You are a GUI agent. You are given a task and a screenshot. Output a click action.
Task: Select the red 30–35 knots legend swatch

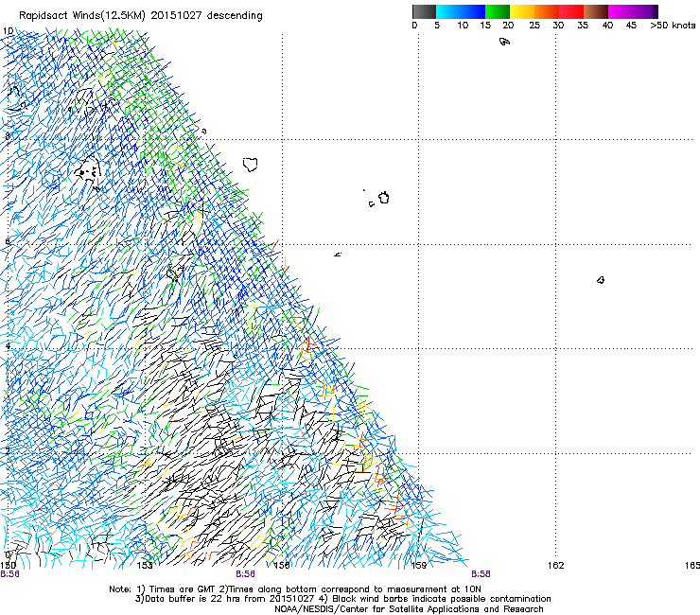(x=571, y=11)
